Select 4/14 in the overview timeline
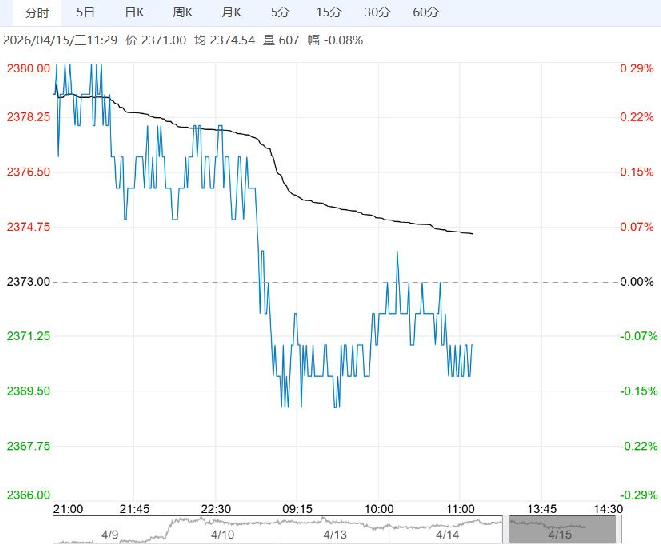The image size is (661, 546). point(448,535)
